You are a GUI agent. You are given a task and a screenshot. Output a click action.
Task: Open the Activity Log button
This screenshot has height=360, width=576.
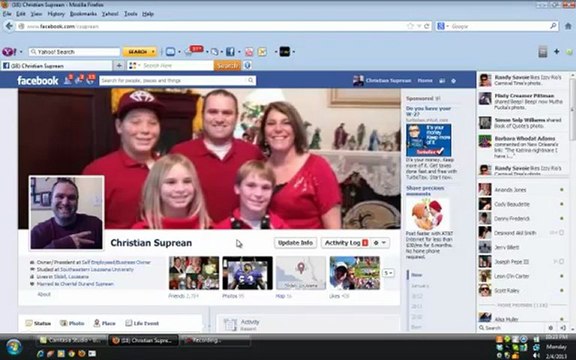coord(346,243)
